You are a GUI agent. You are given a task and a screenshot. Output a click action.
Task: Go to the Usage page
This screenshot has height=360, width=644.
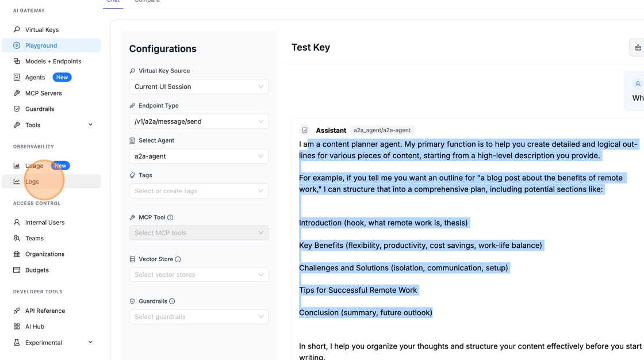[34, 166]
